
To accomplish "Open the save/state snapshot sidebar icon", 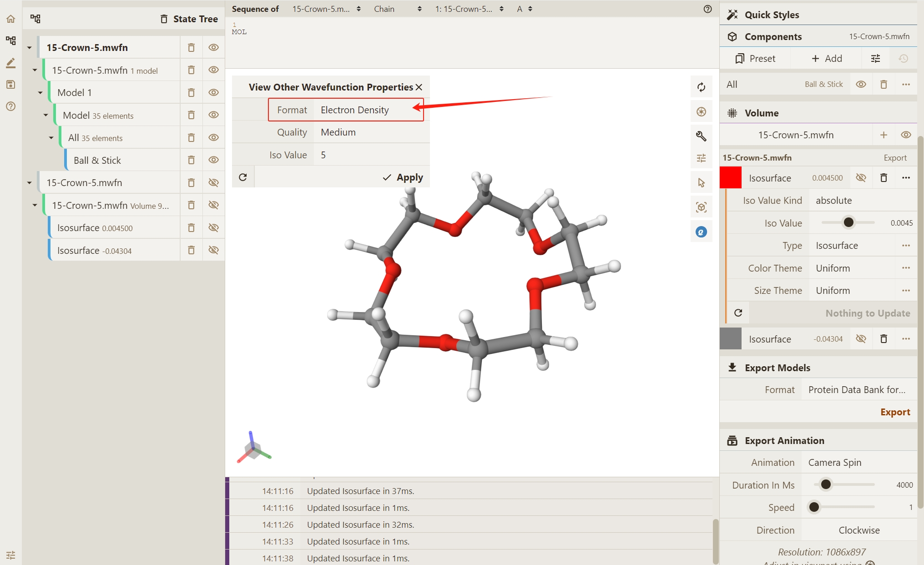I will (x=11, y=85).
